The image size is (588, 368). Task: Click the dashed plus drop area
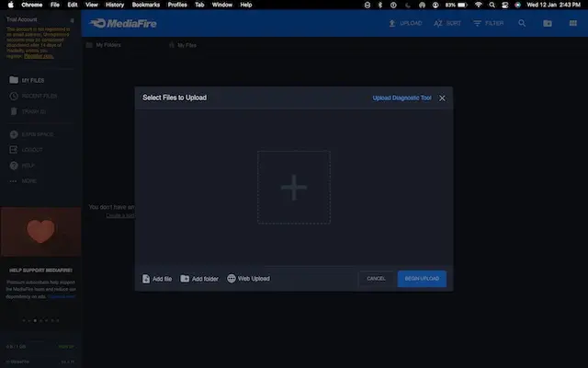tap(294, 187)
